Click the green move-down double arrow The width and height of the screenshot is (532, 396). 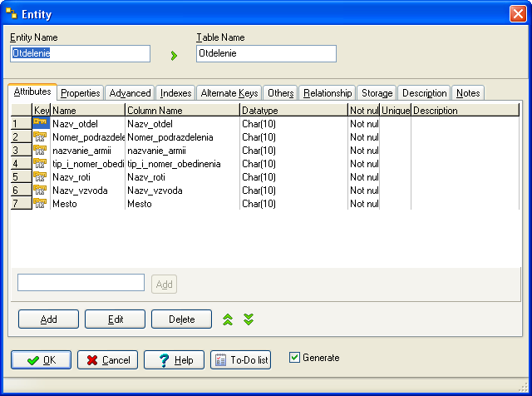pyautogui.click(x=249, y=319)
